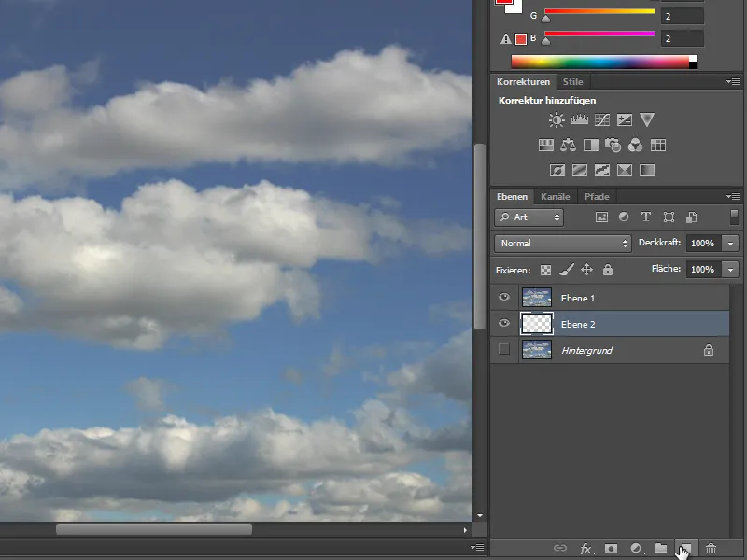Click the link layers icon

[x=560, y=548]
